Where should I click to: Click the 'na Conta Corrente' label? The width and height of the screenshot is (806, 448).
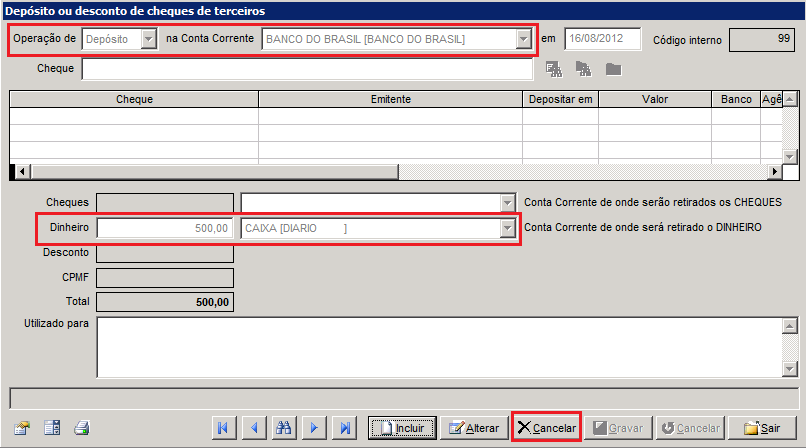click(x=210, y=39)
